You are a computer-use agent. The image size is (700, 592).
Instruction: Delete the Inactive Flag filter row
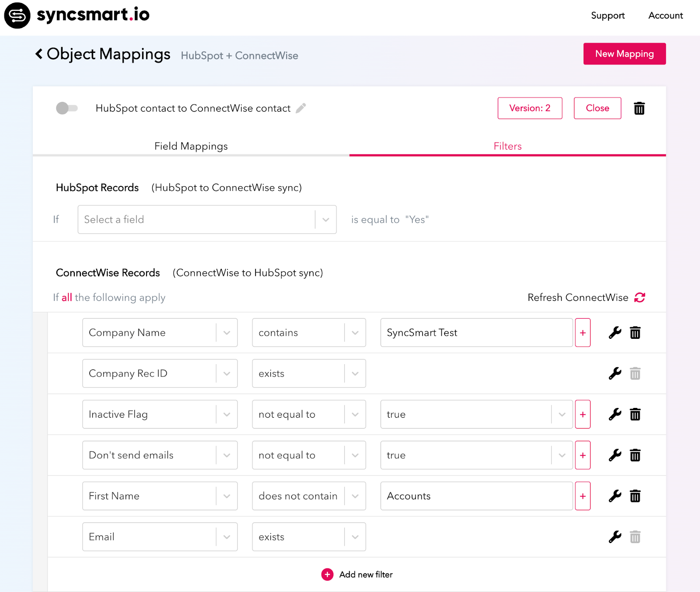click(x=635, y=414)
